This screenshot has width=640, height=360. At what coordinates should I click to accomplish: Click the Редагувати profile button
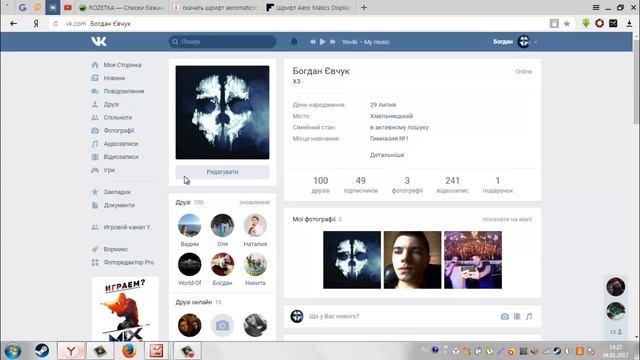pyautogui.click(x=222, y=172)
